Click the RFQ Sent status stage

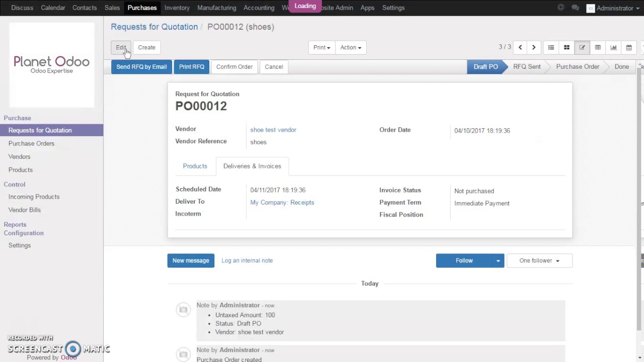coord(527,66)
